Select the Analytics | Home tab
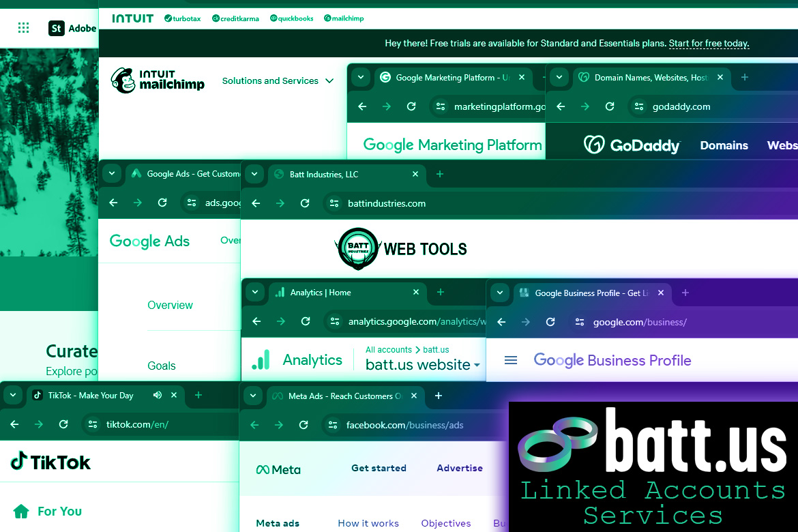 pyautogui.click(x=348, y=292)
